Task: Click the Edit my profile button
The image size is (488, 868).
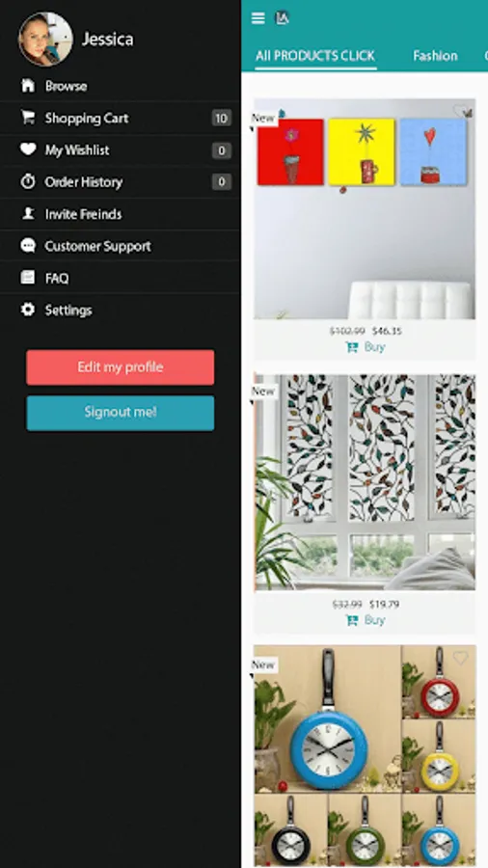Action: tap(120, 367)
